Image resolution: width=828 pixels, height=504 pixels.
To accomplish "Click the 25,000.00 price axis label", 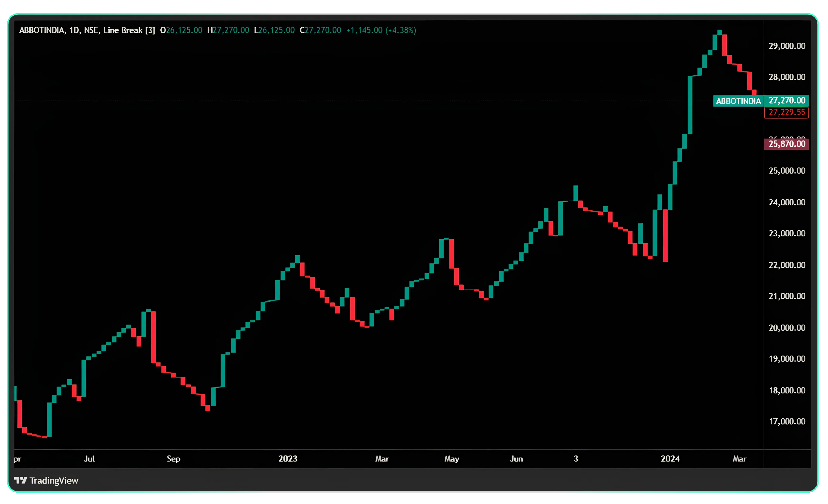I will pyautogui.click(x=787, y=171).
